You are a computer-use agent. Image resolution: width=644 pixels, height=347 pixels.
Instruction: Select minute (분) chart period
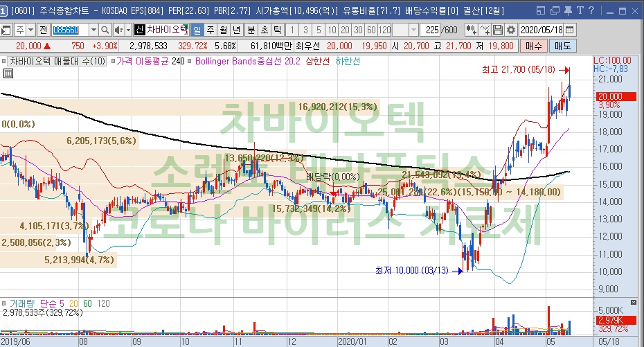click(251, 30)
